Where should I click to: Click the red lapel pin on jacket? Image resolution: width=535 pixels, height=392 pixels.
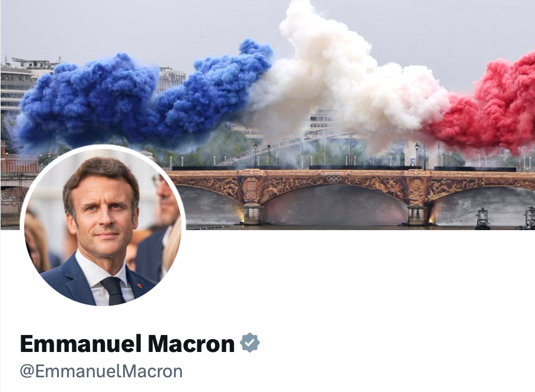(x=139, y=285)
